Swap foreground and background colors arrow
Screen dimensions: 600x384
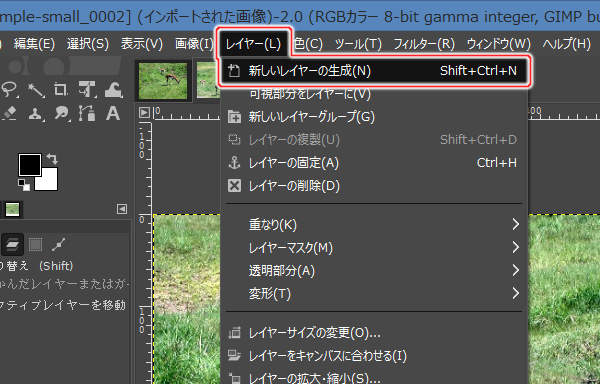(52, 158)
